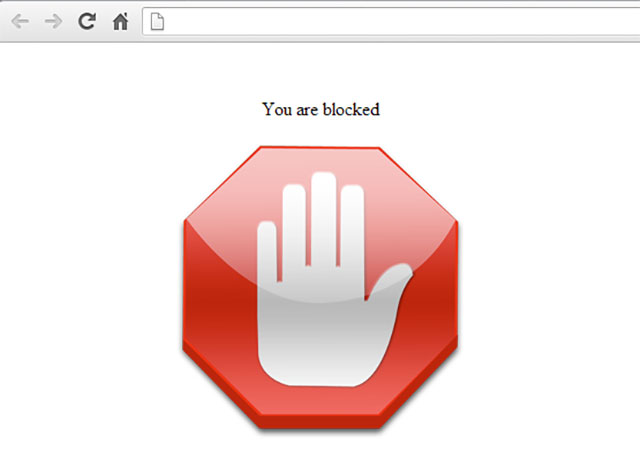Click the word "are" in the message
This screenshot has height=459, width=640.
[x=307, y=110]
